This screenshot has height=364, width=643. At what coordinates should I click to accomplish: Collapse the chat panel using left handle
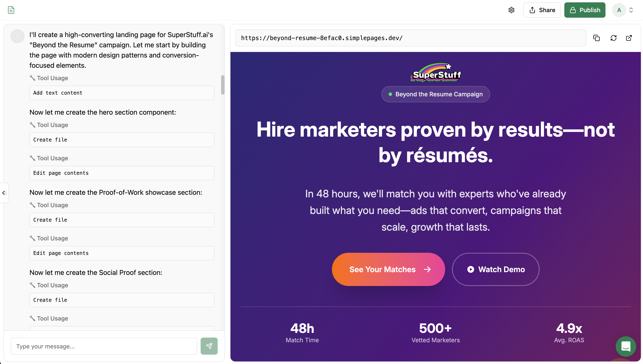click(4, 193)
